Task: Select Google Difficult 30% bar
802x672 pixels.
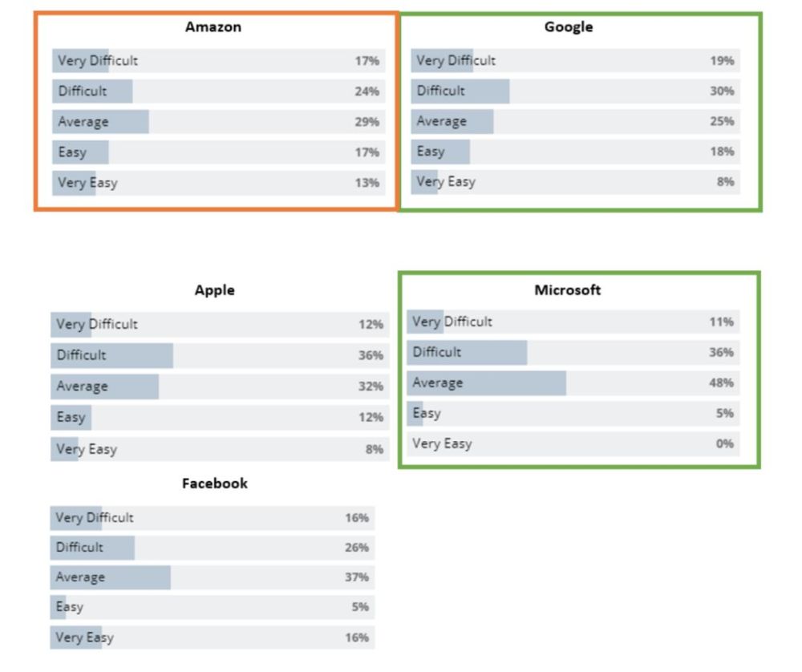Action: click(x=575, y=91)
